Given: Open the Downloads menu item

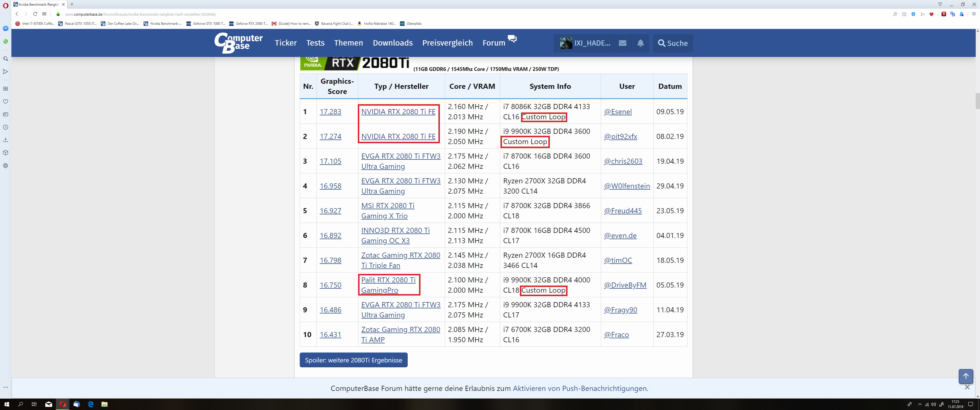Looking at the screenshot, I should pos(392,43).
